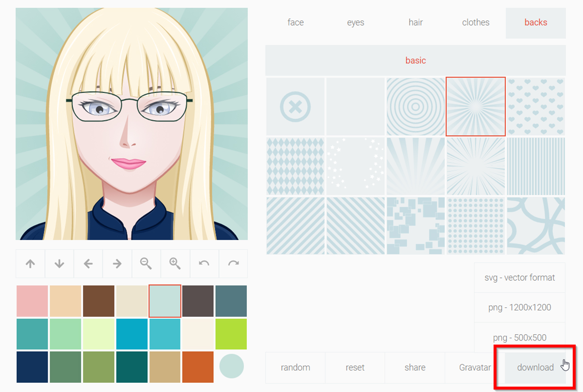The height and width of the screenshot is (392, 583).
Task: Expand the basic backgrounds category header
Action: (415, 61)
